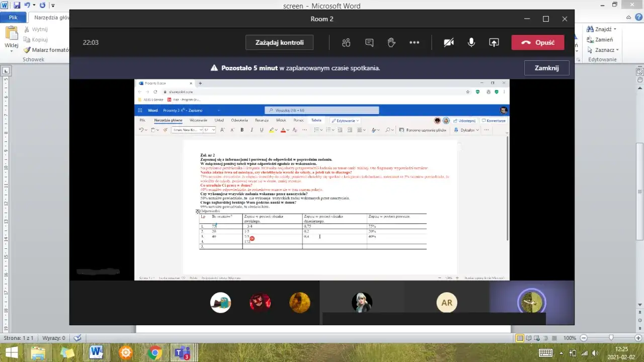Click the Word zoom slider

click(611, 338)
